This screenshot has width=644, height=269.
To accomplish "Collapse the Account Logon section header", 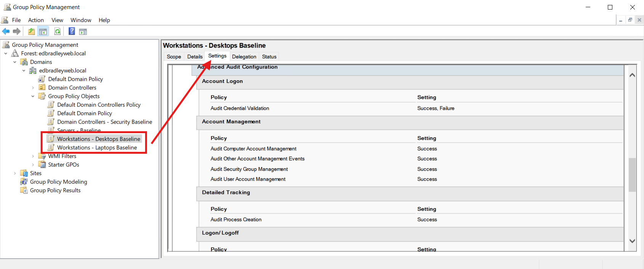I will (410, 82).
